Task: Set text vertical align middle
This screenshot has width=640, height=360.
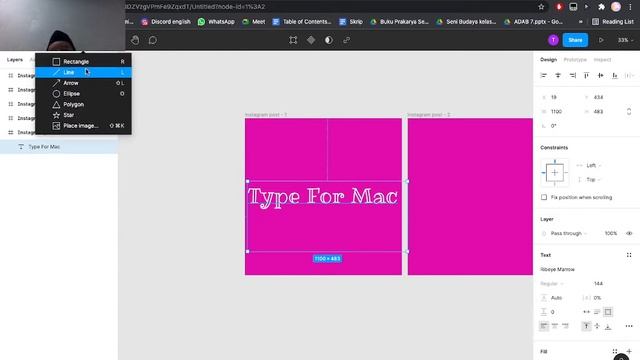Action: (x=597, y=326)
